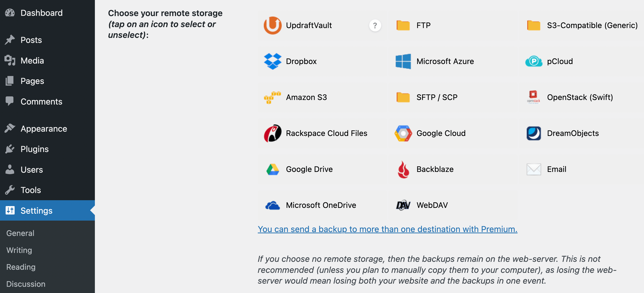Open the Premium multi-destination link
This screenshot has height=293, width=644.
click(387, 229)
